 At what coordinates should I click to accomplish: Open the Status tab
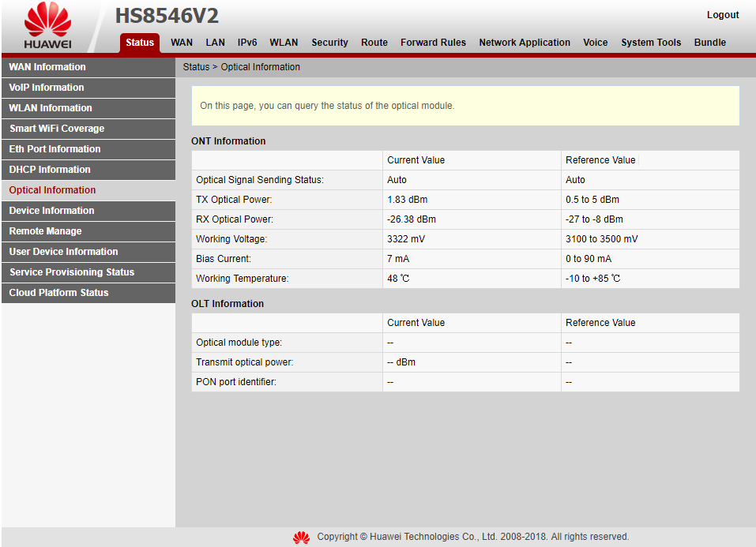tap(140, 43)
